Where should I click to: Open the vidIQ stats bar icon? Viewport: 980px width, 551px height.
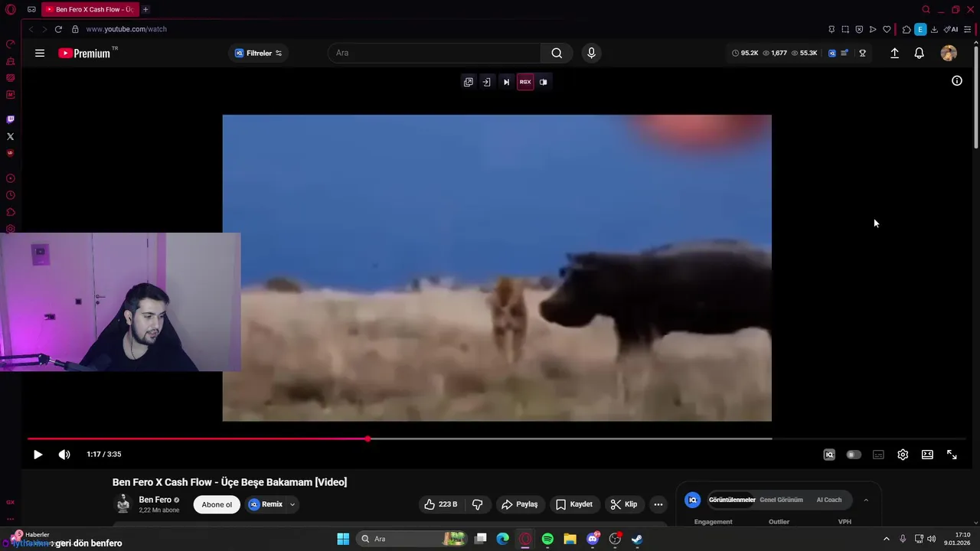click(832, 53)
